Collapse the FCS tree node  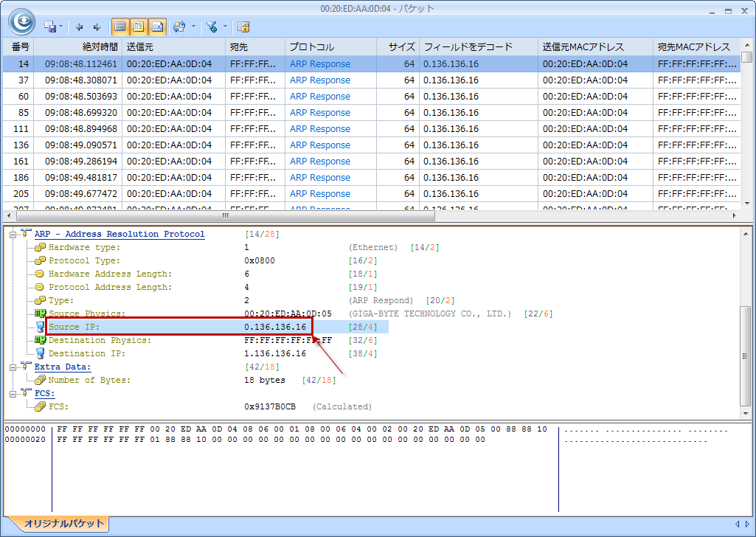pos(13,393)
